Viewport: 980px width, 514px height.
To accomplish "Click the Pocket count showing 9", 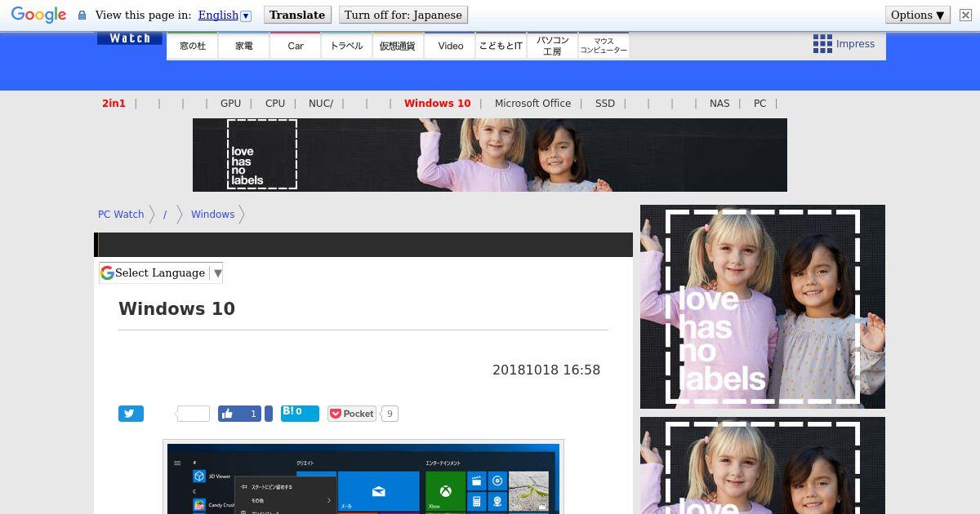I will (x=390, y=414).
